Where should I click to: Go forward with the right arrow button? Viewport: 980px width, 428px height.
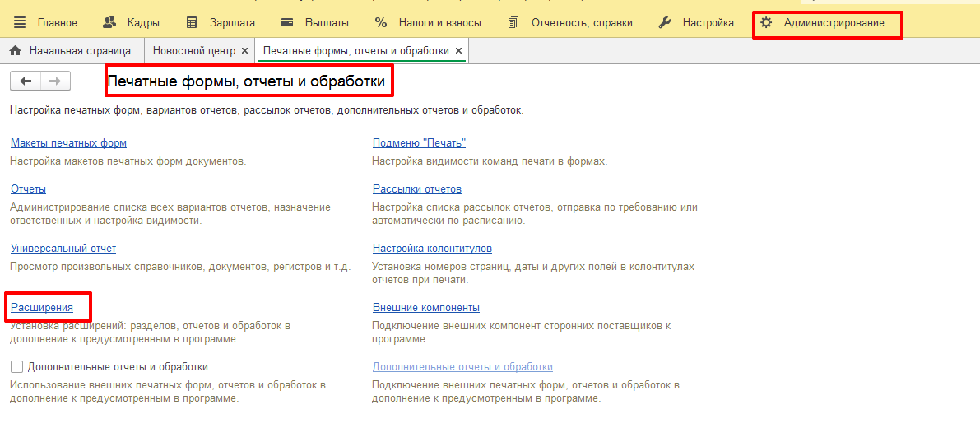click(55, 81)
